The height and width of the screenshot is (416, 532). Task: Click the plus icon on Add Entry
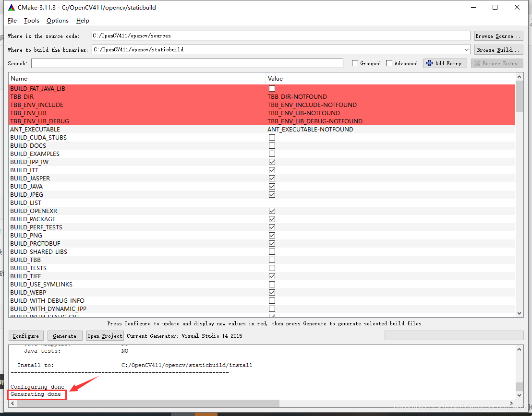coord(430,63)
